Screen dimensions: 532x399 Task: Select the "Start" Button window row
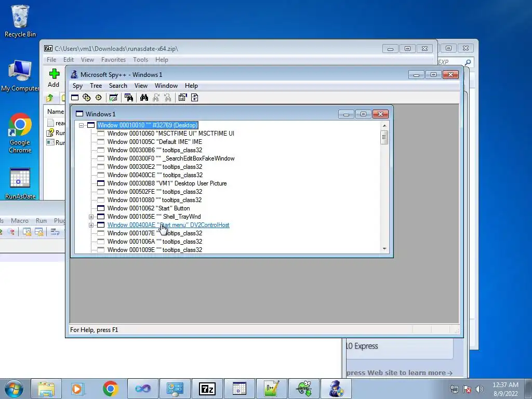149,208
